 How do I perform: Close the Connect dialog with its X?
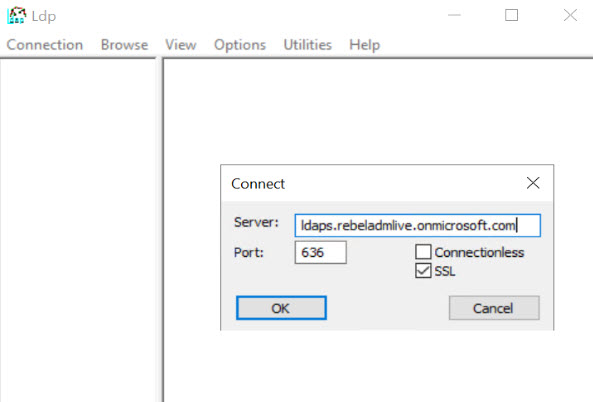pos(533,183)
